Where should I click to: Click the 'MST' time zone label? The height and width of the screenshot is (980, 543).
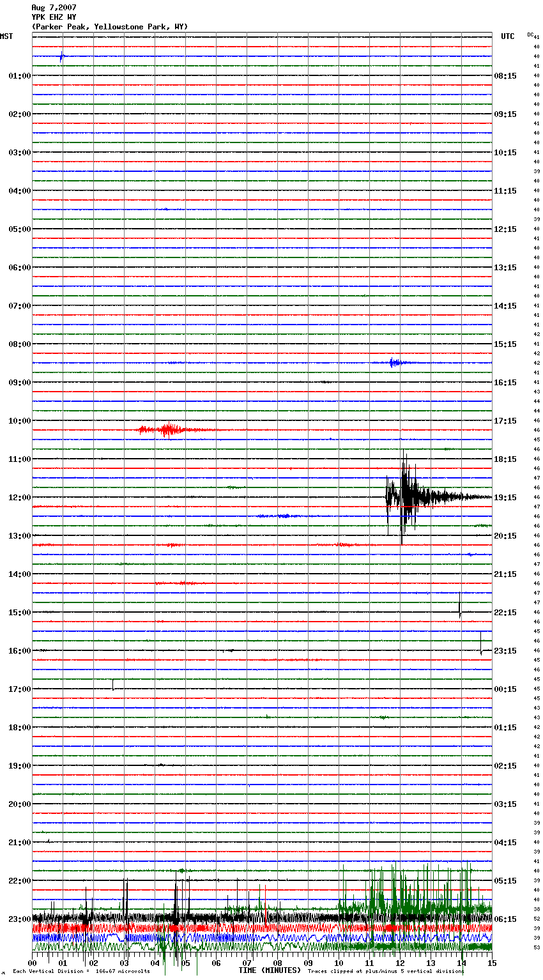[6, 36]
